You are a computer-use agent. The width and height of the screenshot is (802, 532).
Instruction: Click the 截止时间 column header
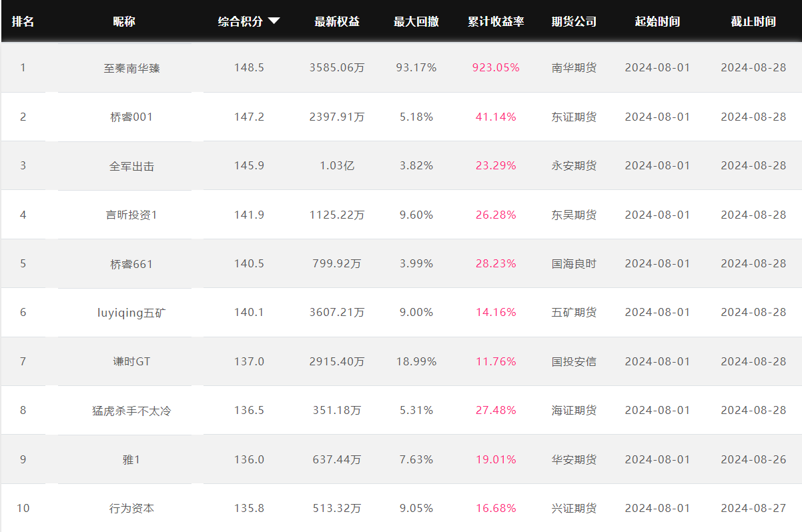(x=753, y=21)
